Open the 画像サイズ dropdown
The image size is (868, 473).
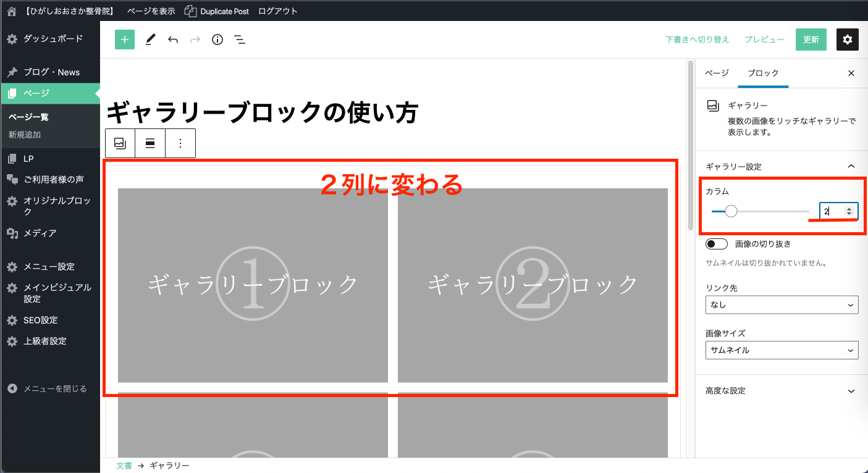coord(782,350)
